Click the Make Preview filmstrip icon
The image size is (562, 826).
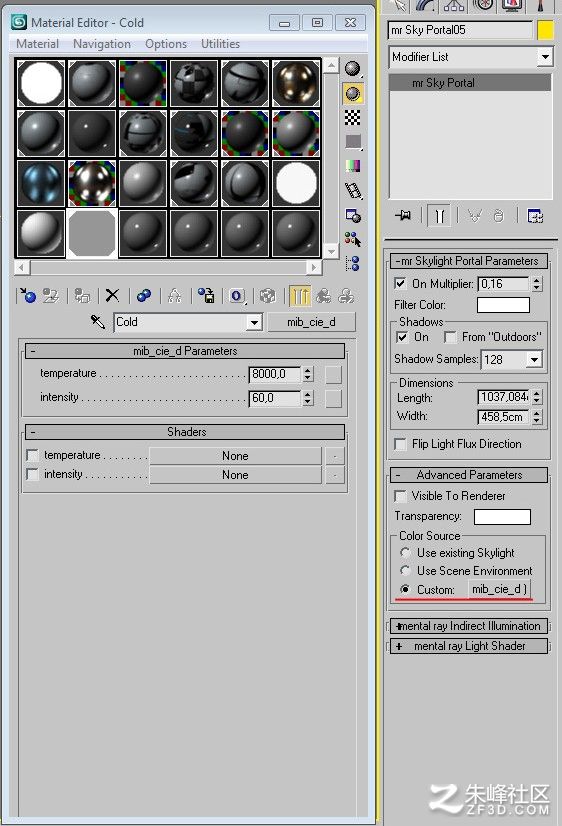(x=352, y=191)
